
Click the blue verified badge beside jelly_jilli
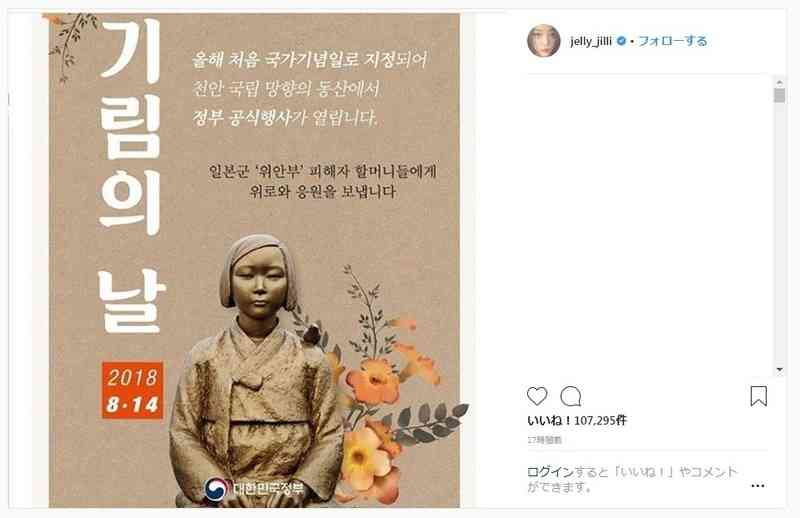pyautogui.click(x=621, y=41)
